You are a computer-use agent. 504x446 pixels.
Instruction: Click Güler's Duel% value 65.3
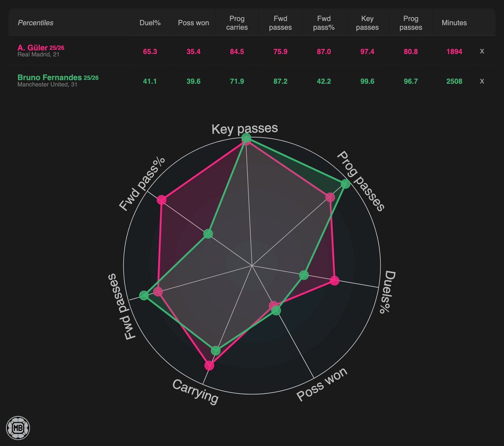[x=150, y=51]
